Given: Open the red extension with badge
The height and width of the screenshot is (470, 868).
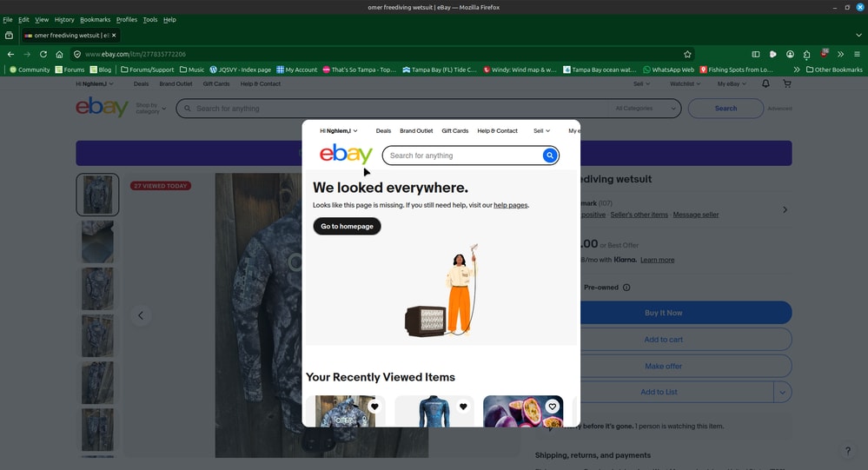Looking at the screenshot, I should point(824,54).
